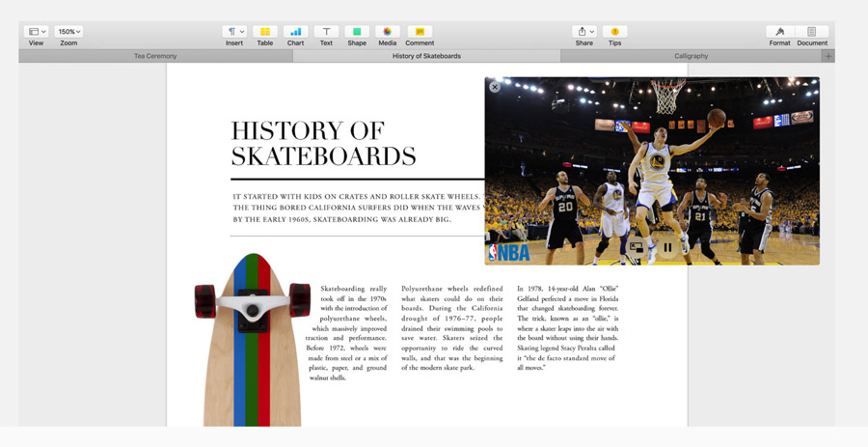The image size is (868, 447).
Task: Add a Comment sticky note
Action: [x=420, y=32]
